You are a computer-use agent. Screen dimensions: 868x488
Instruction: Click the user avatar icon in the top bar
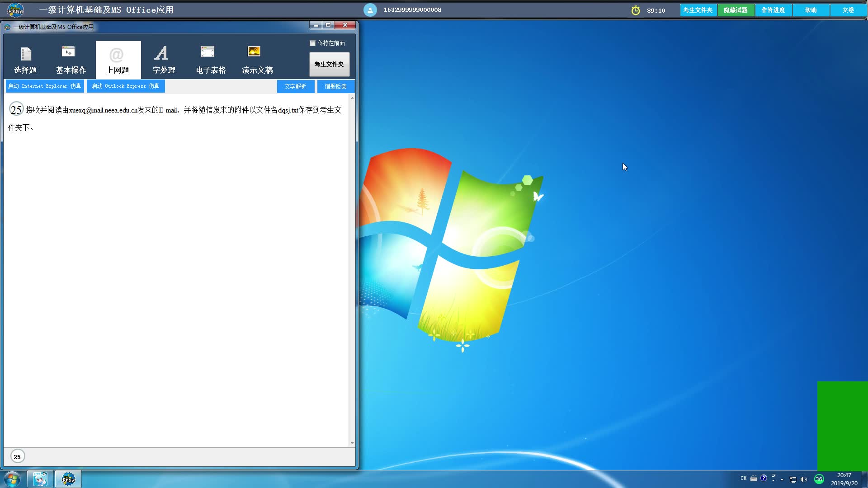coord(370,10)
